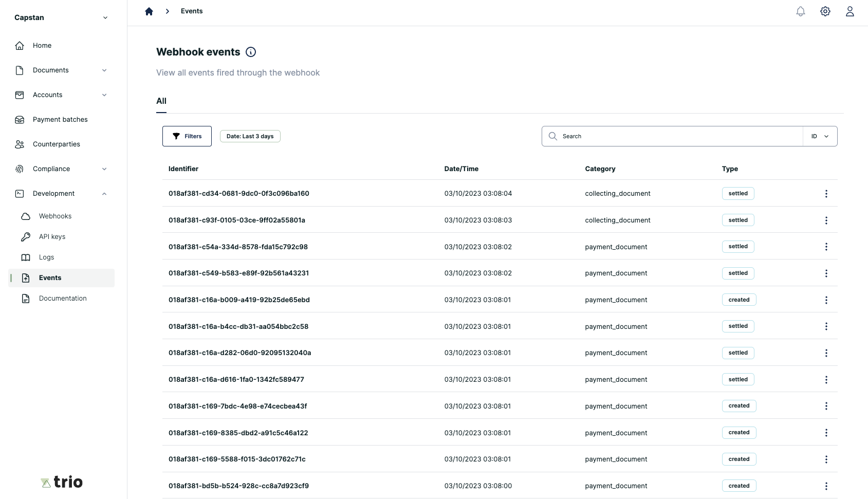The width and height of the screenshot is (868, 499).
Task: Open row menu for event ending cc8a7d923cf9
Action: (x=826, y=486)
